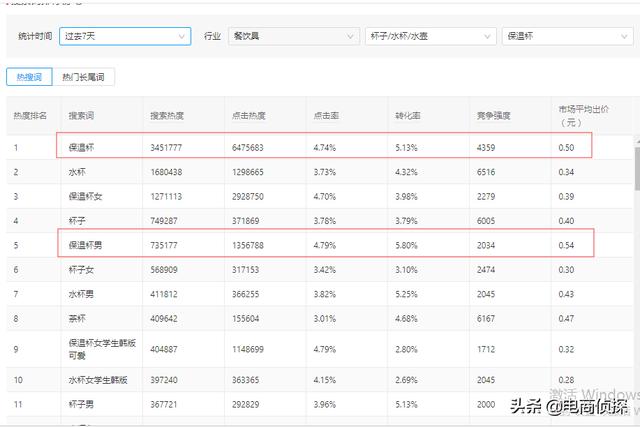Screen dimensions: 640x427
Task: Click the 搜索词 column header
Action: (81, 116)
